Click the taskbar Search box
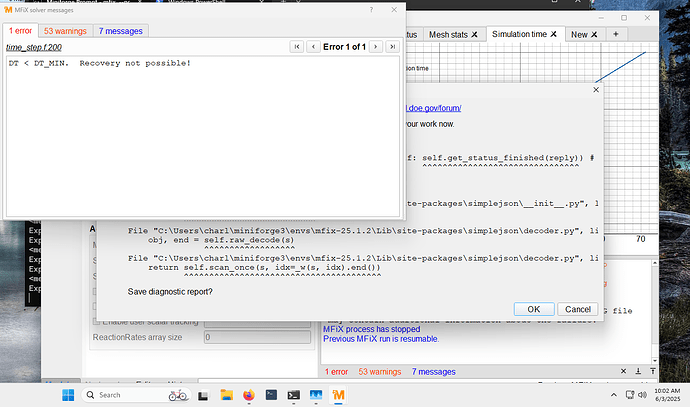 click(x=136, y=395)
